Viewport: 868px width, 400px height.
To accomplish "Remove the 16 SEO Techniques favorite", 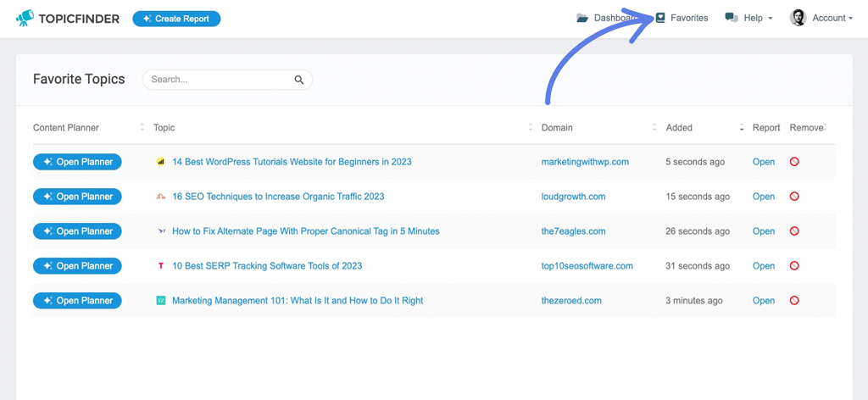I will (794, 197).
